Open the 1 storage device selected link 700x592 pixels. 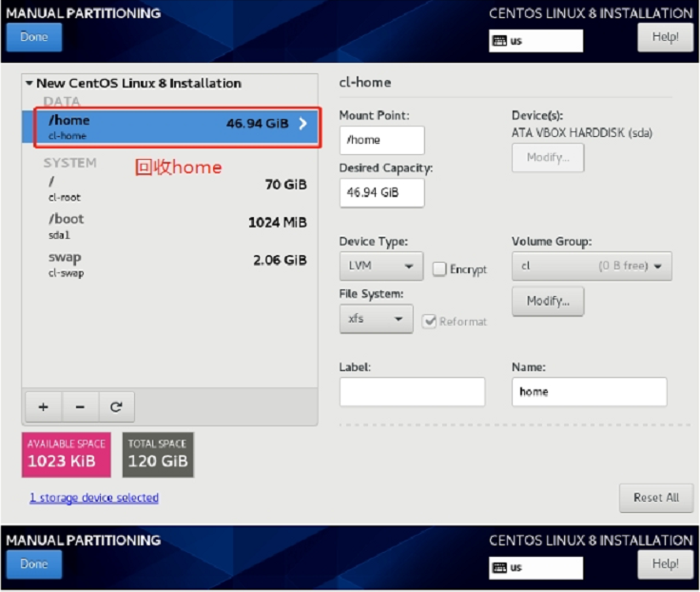(x=94, y=497)
